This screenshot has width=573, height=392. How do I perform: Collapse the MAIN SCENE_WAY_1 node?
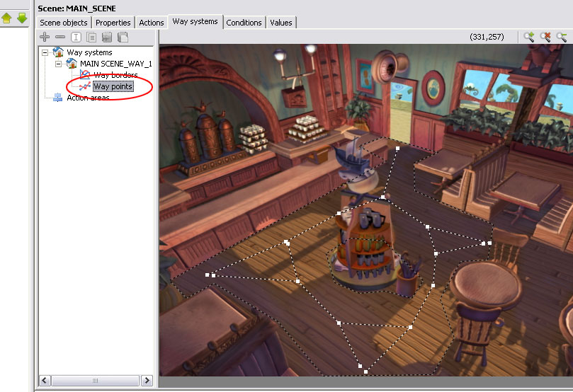59,64
